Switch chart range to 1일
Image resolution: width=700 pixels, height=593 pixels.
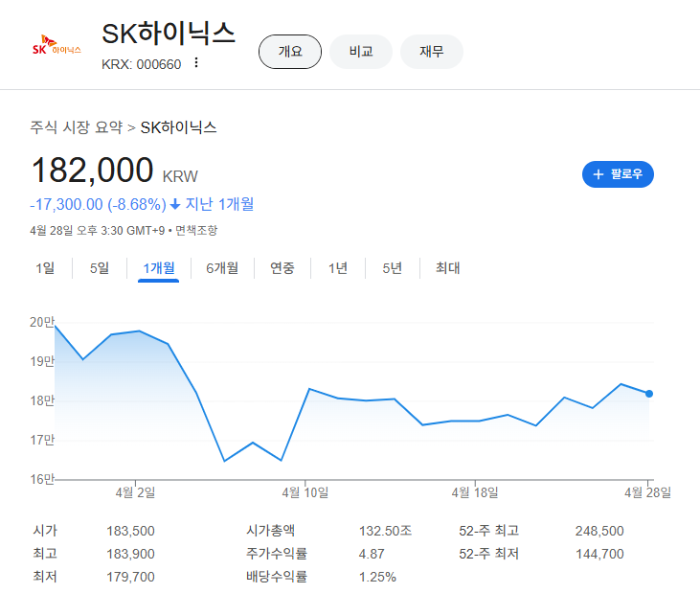[45, 268]
